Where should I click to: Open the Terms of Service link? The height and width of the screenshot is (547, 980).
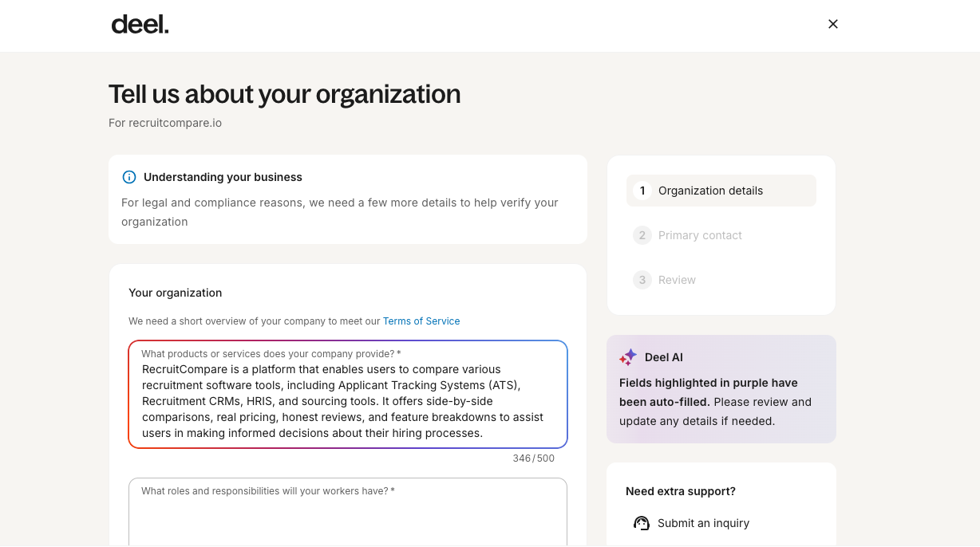coord(421,321)
